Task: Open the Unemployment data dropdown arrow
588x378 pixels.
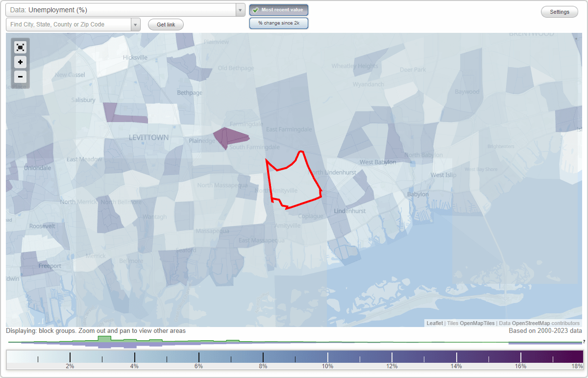Action: click(x=240, y=9)
